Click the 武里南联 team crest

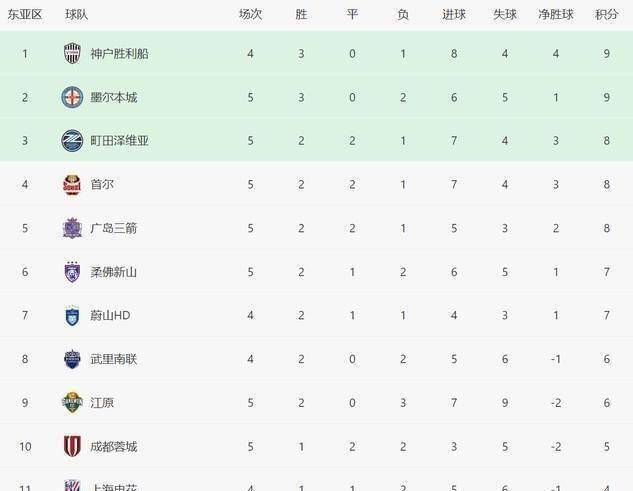point(72,359)
